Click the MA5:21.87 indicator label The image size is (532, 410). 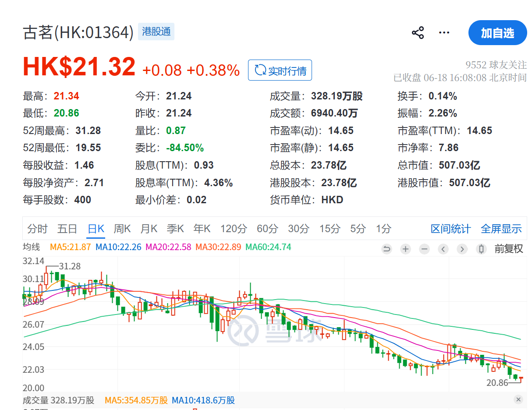[70, 247]
